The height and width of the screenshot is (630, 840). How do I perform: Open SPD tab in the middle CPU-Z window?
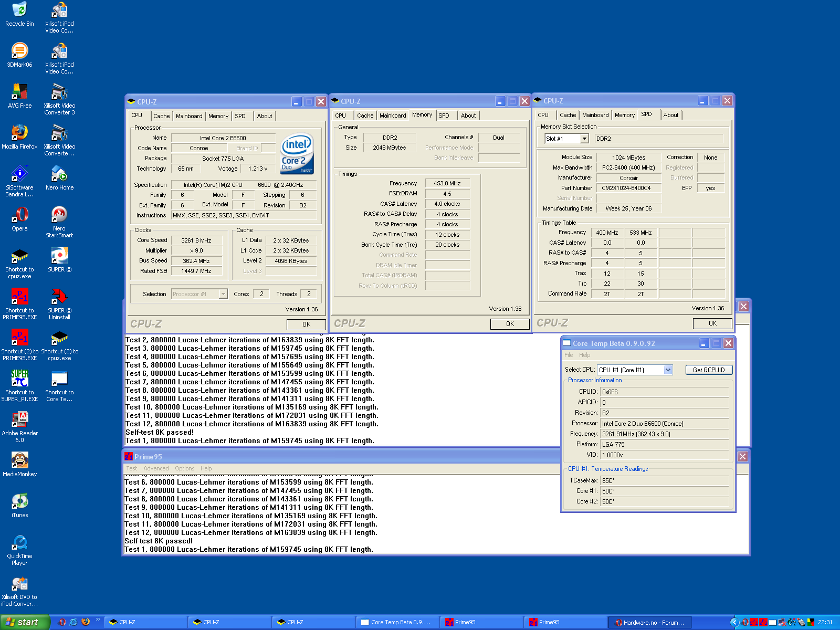pos(444,115)
